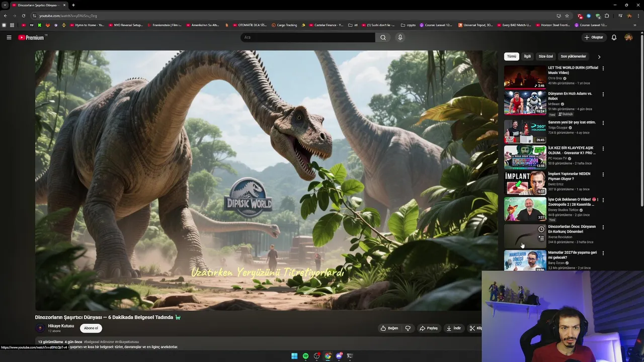The image size is (644, 362).
Task: Click the URL address bar
Action: tap(292, 16)
